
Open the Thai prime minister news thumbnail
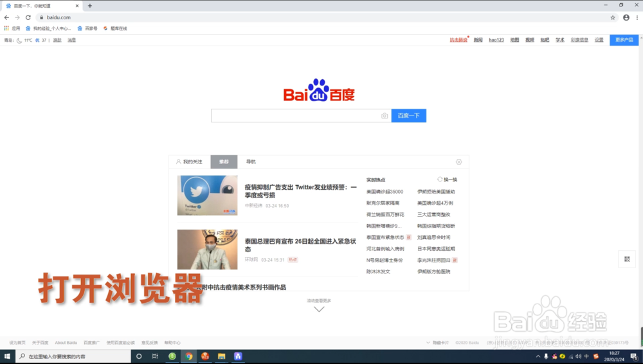tap(207, 250)
